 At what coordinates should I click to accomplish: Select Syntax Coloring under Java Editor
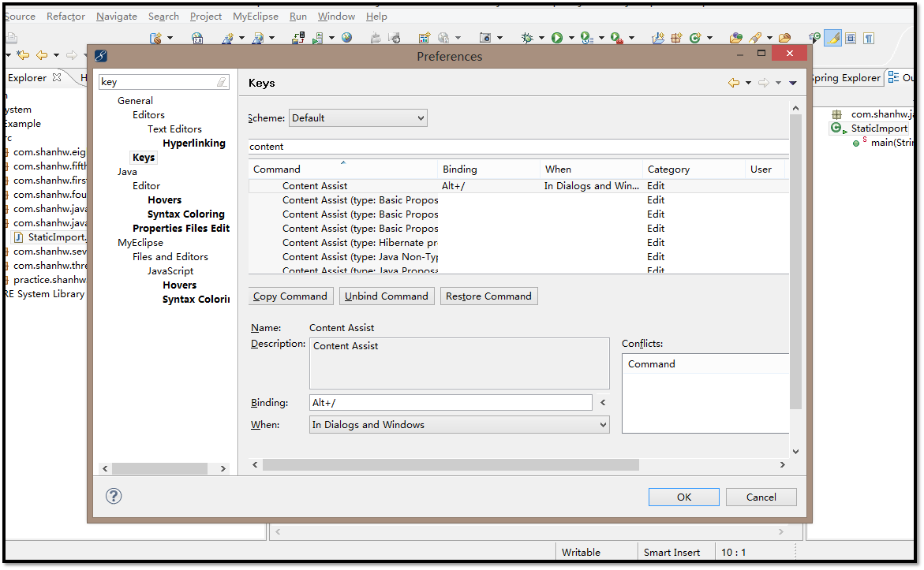click(x=185, y=214)
